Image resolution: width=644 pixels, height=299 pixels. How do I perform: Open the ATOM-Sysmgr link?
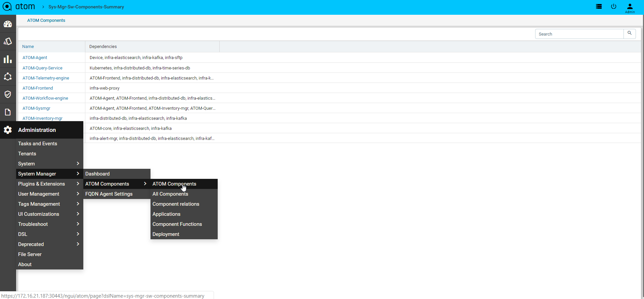point(36,108)
